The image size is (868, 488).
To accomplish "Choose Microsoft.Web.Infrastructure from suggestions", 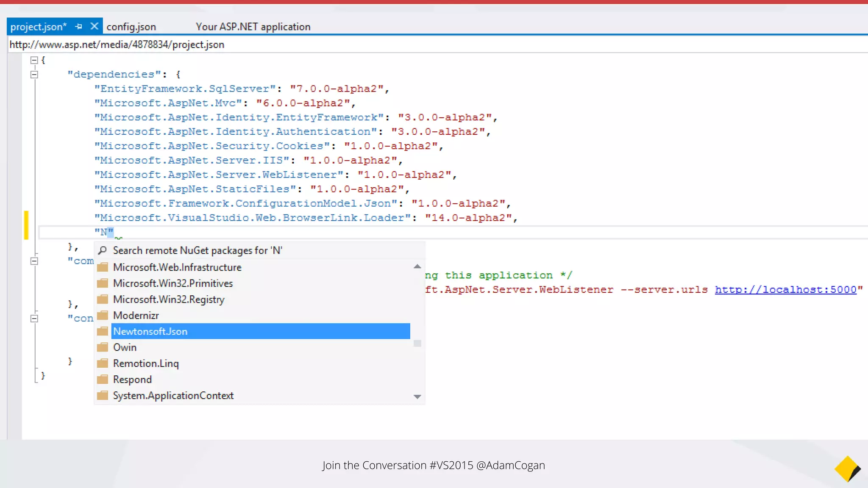I will click(x=177, y=267).
